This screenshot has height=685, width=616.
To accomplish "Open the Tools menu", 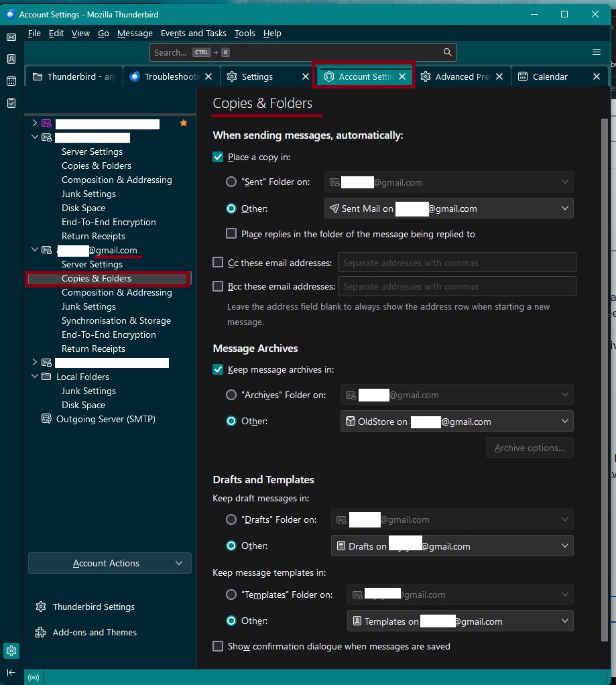I will [x=245, y=34].
